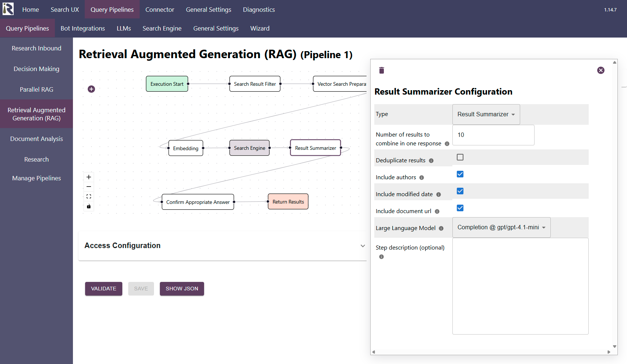Uncheck Include document url checkbox
The image size is (627, 364).
(x=460, y=208)
